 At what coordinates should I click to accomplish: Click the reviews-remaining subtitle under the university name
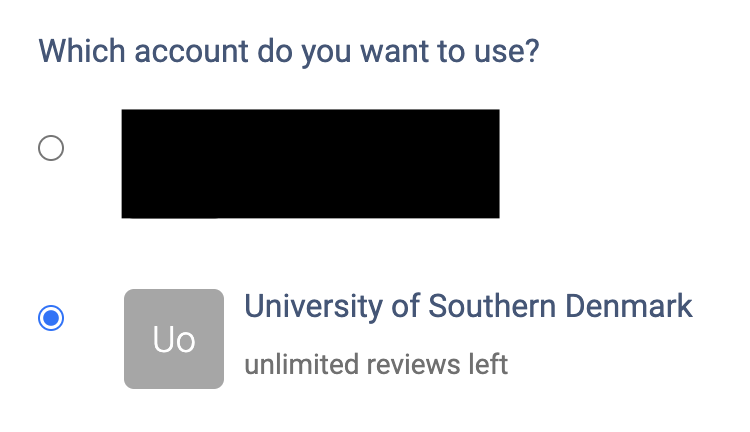pos(376,364)
